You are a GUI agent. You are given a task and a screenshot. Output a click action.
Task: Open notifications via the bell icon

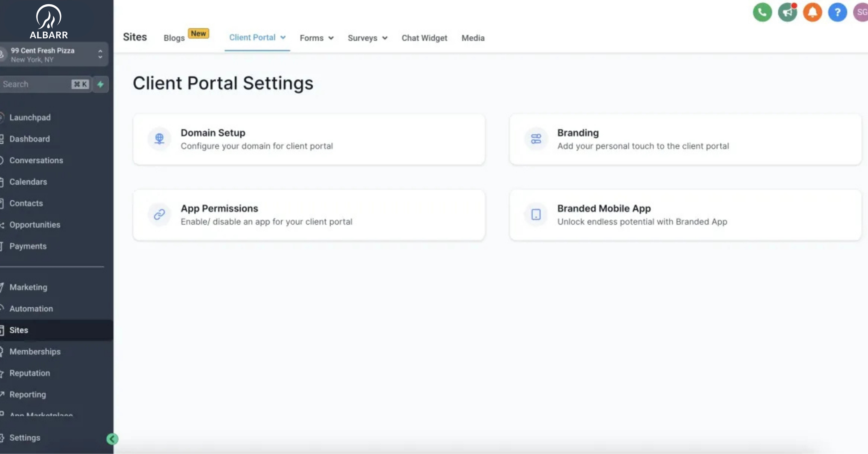click(812, 12)
